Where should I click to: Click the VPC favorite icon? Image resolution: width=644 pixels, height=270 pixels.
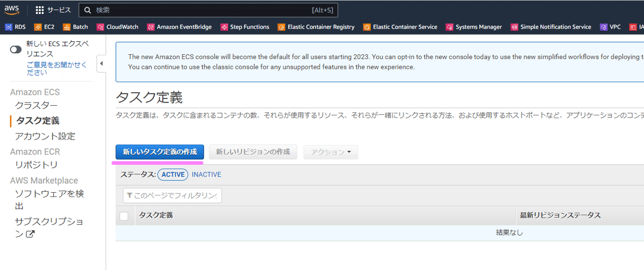tap(604, 27)
